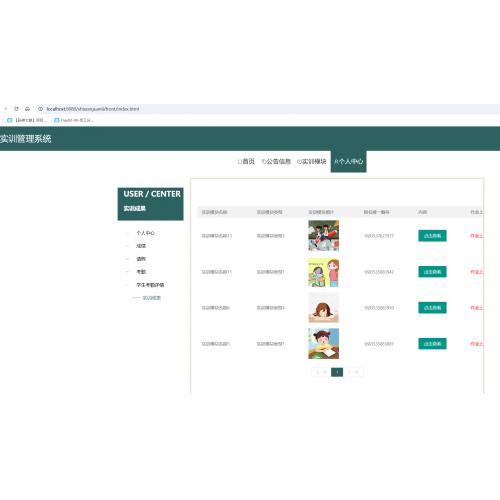Select page 1 in the pagination
The image size is (500, 500).
[x=337, y=372]
